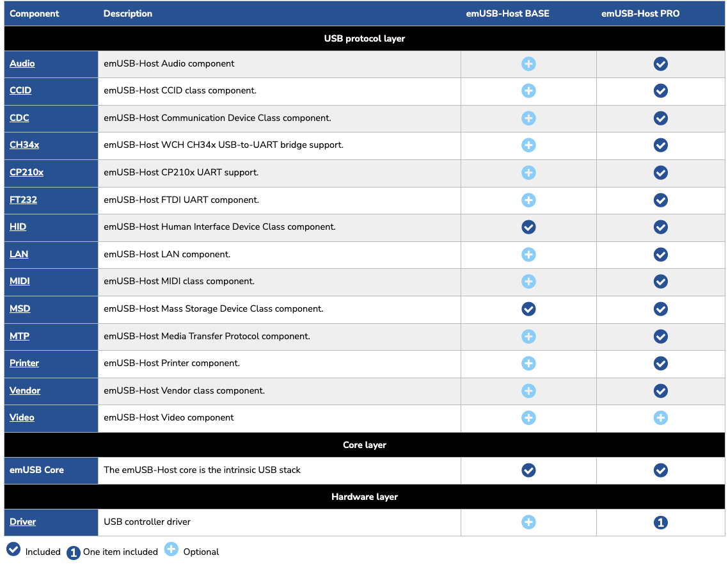Click the included checkmark for MSD BASE
The image size is (728, 569).
(x=528, y=309)
